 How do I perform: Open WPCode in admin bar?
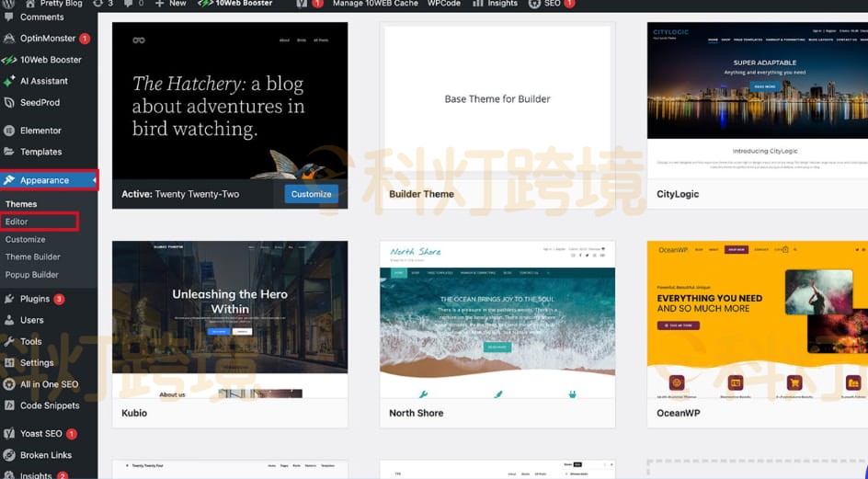pos(444,4)
